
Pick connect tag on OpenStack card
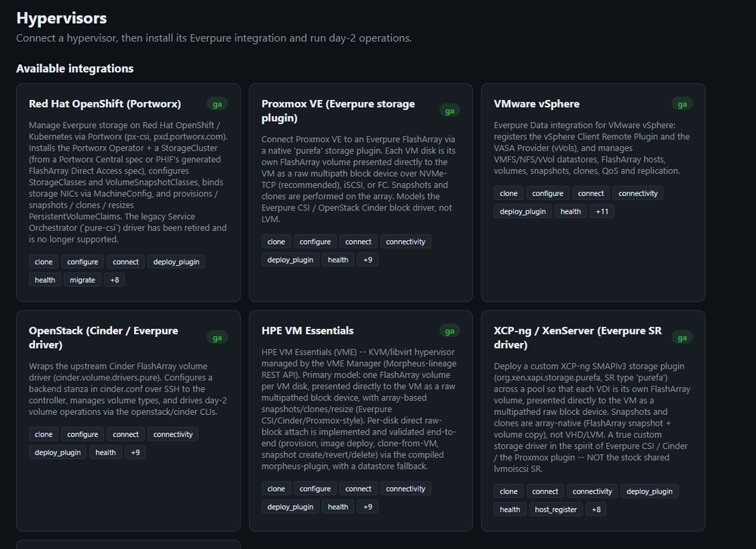click(x=126, y=434)
